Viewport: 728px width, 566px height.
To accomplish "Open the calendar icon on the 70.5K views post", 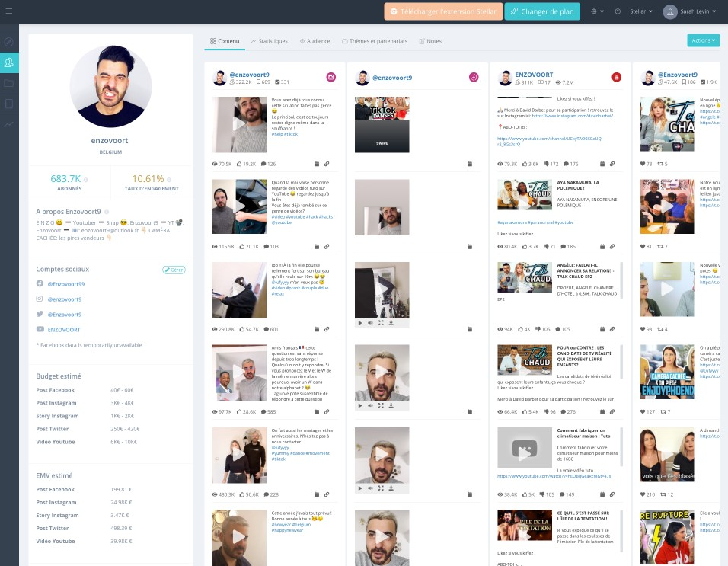I will (x=317, y=164).
